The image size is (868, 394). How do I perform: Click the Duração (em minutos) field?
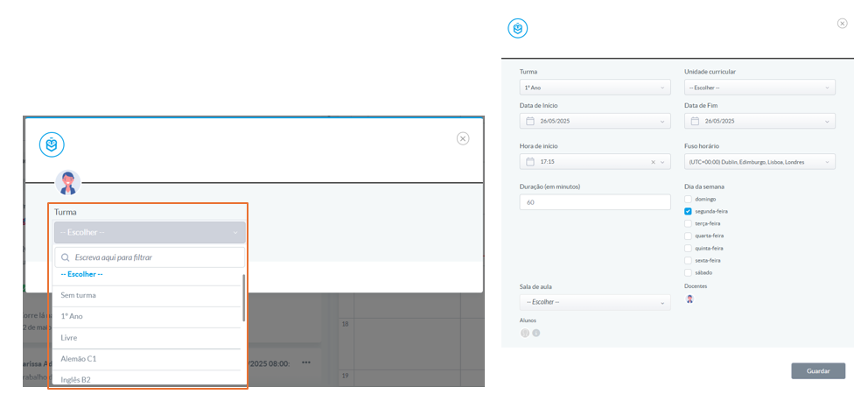pos(595,202)
